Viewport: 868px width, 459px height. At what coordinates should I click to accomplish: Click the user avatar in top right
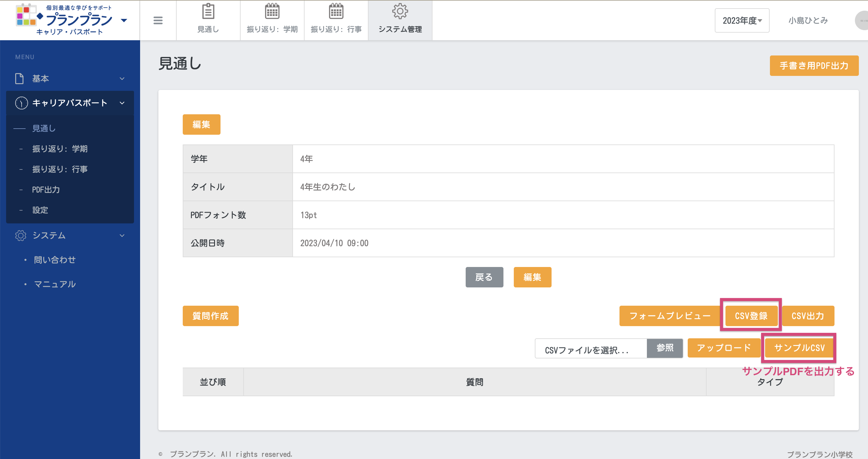[x=863, y=20]
